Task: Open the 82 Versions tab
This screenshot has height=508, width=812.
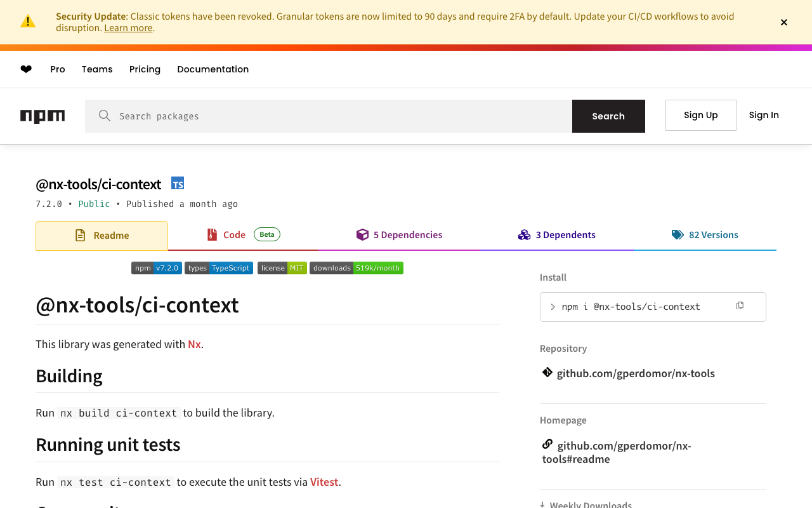Action: click(x=705, y=235)
